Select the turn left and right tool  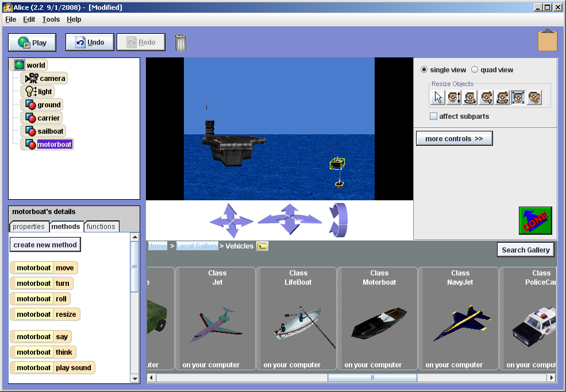470,98
